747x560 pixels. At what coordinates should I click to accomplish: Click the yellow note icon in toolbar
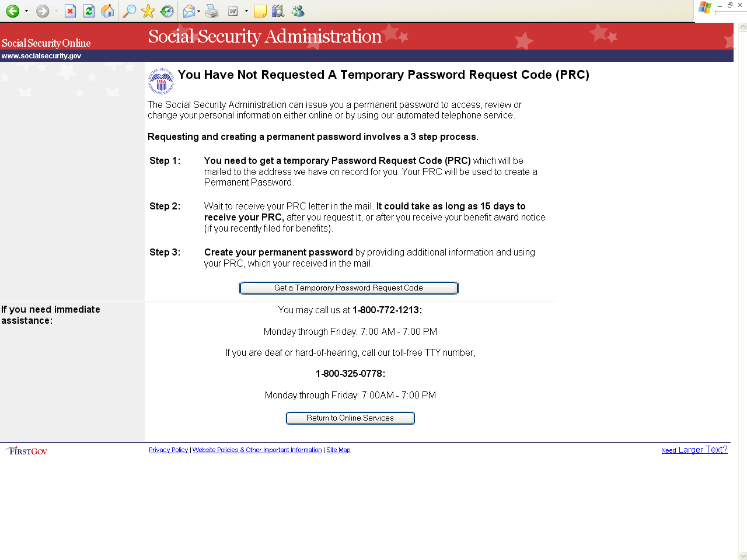point(260,11)
